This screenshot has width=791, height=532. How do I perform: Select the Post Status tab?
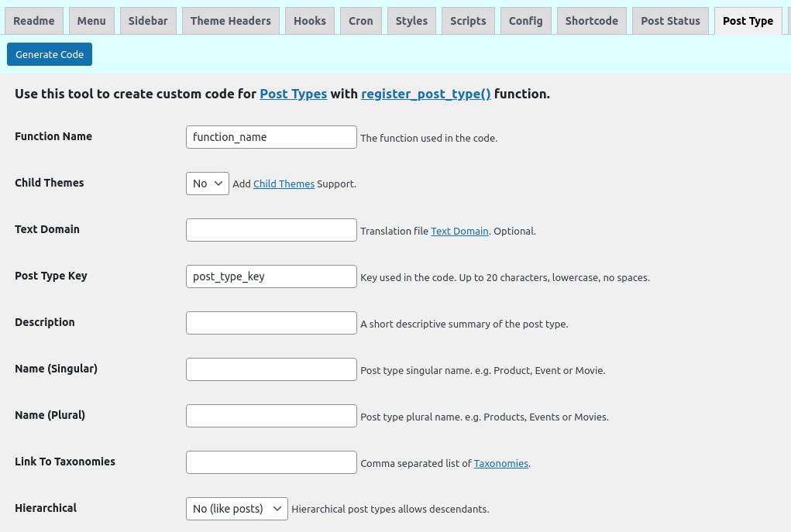coord(670,21)
